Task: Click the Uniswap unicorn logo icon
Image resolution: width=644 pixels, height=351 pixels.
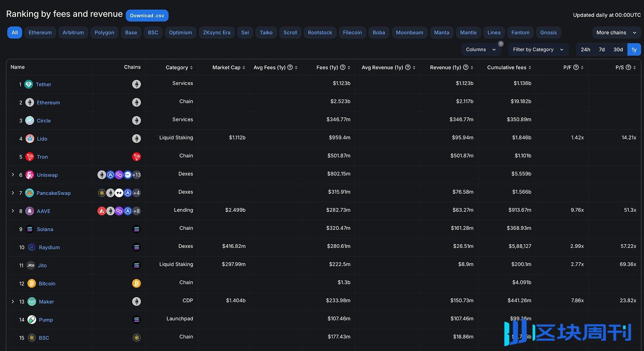Action: [x=30, y=175]
